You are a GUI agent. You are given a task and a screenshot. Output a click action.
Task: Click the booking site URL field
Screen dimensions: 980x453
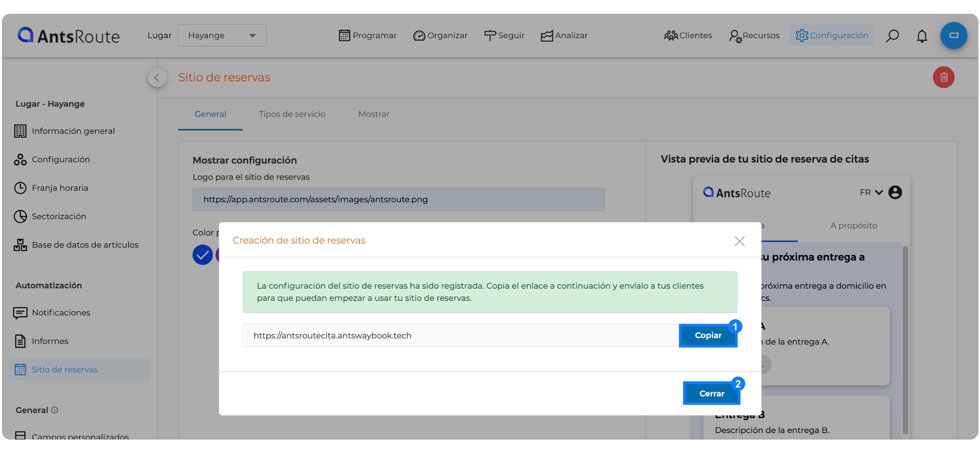(x=461, y=335)
